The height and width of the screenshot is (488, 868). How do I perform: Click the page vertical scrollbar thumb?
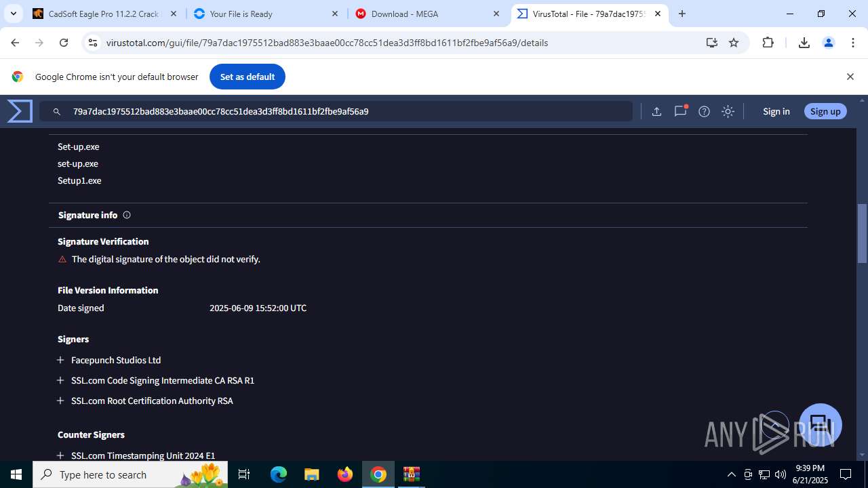point(863,232)
